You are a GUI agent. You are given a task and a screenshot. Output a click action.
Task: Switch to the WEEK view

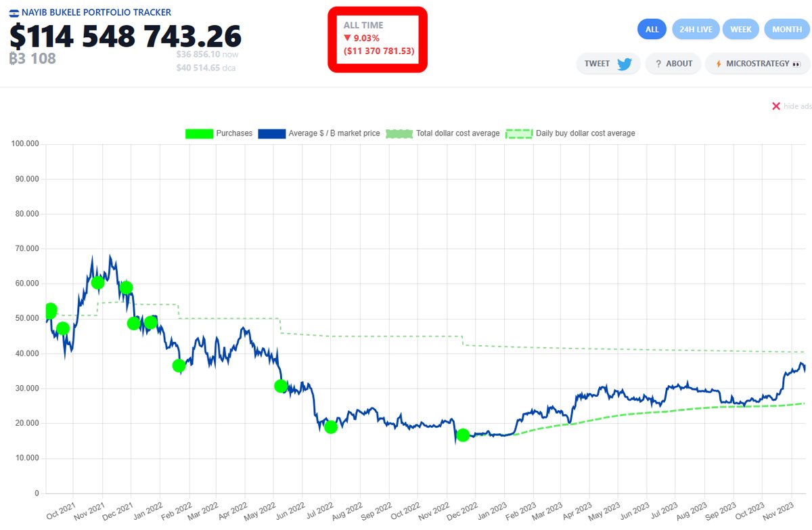[740, 29]
